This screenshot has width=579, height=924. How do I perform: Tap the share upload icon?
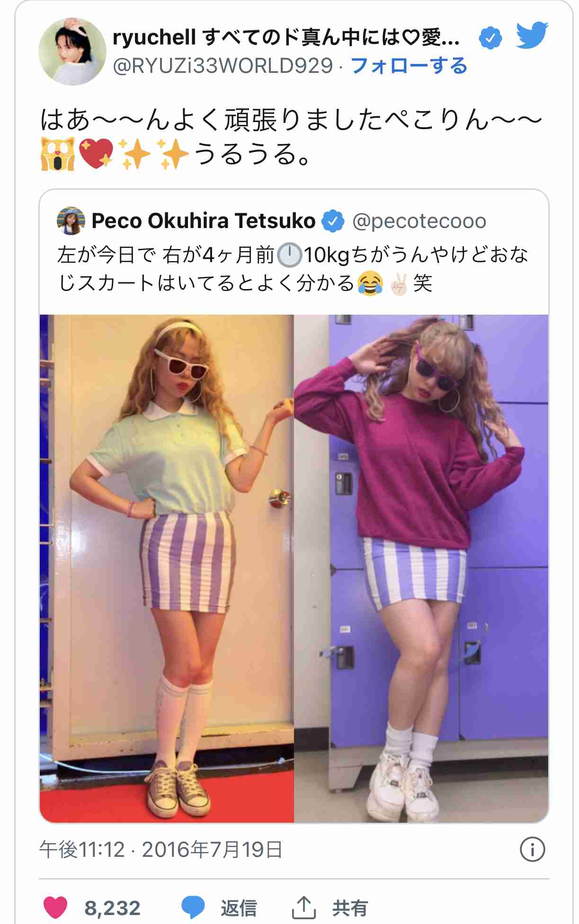(x=303, y=907)
